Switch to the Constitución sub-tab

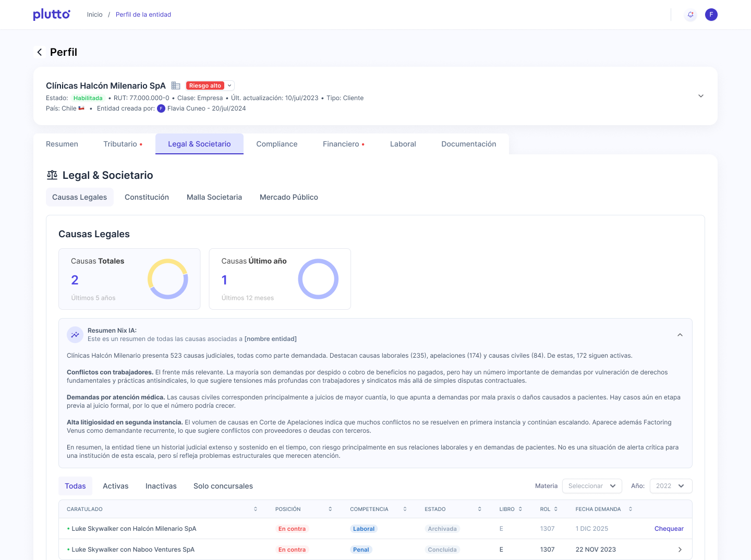tap(147, 197)
